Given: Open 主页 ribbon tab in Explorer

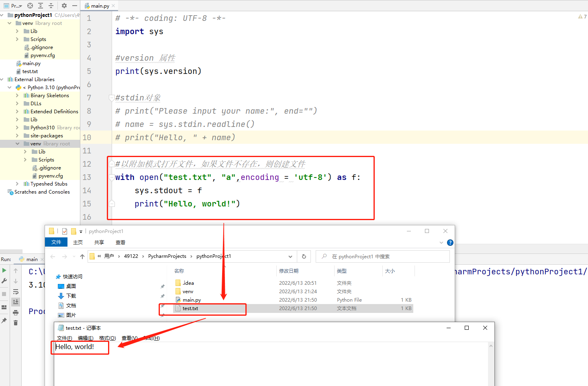Looking at the screenshot, I should click(78, 243).
